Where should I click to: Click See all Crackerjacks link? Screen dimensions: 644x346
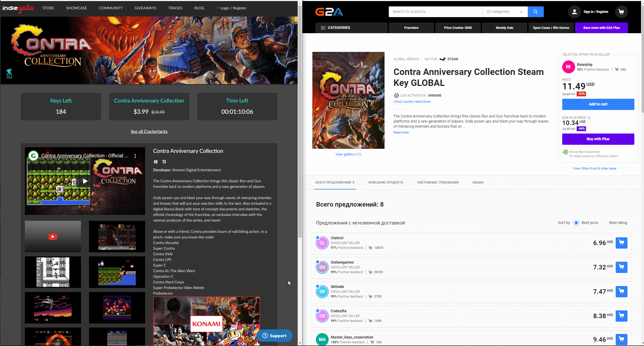(x=149, y=131)
